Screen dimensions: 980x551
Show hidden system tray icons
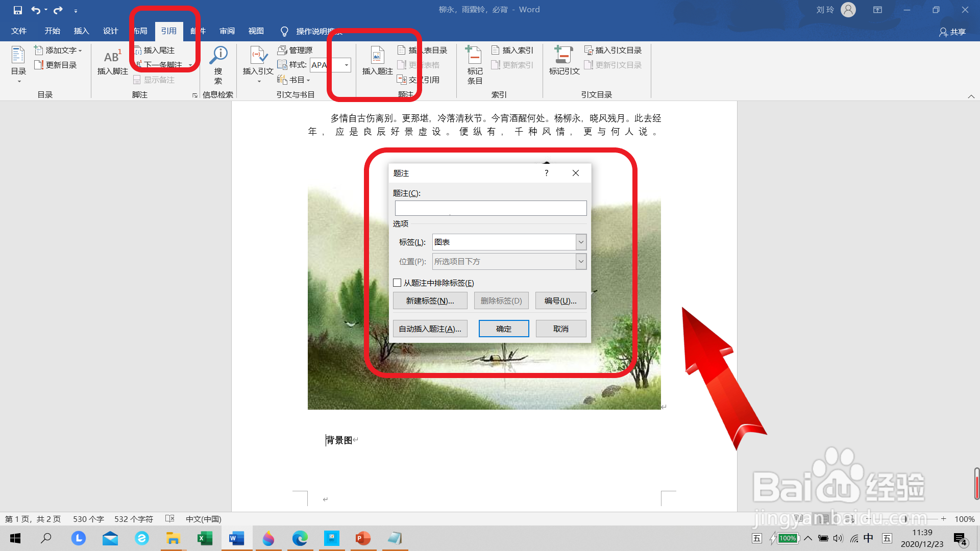(808, 538)
